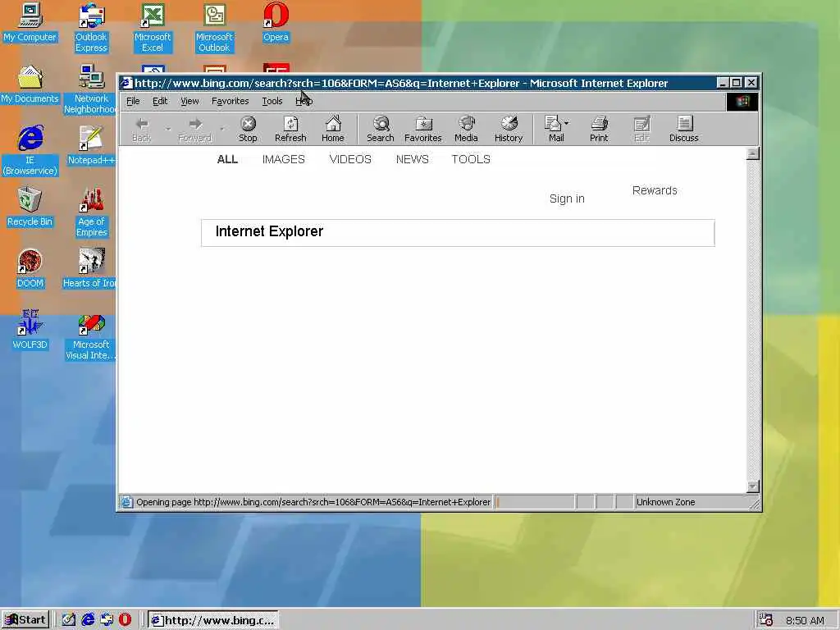Switch to the NEWS search tab
The height and width of the screenshot is (630, 840).
(x=412, y=159)
